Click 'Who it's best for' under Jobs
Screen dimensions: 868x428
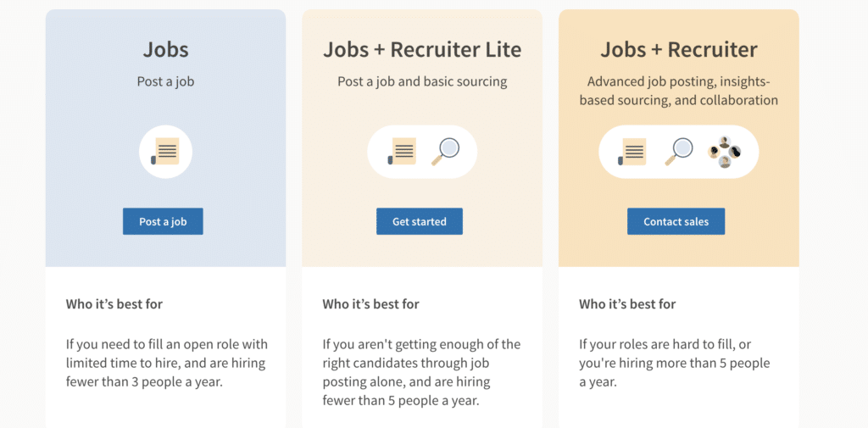(x=114, y=304)
